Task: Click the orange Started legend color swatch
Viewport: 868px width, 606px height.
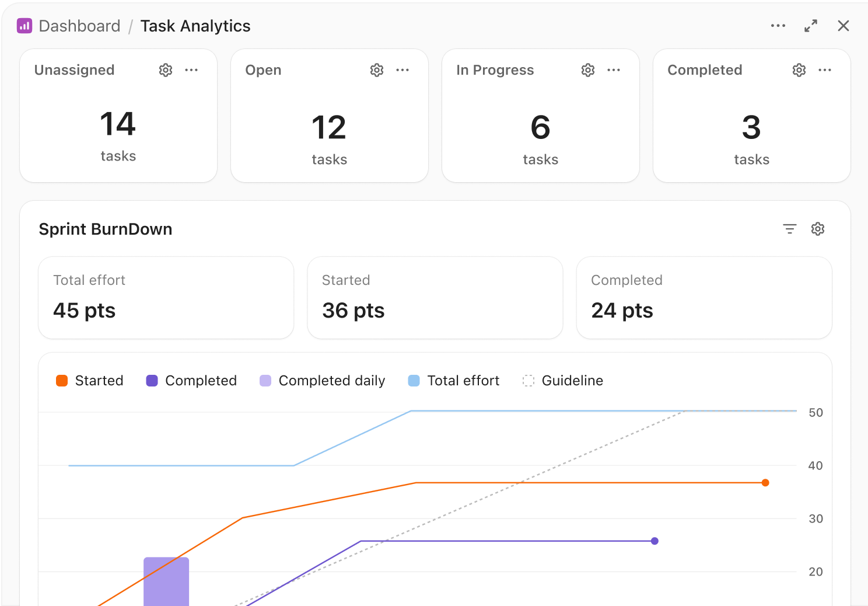Action: [x=62, y=380]
